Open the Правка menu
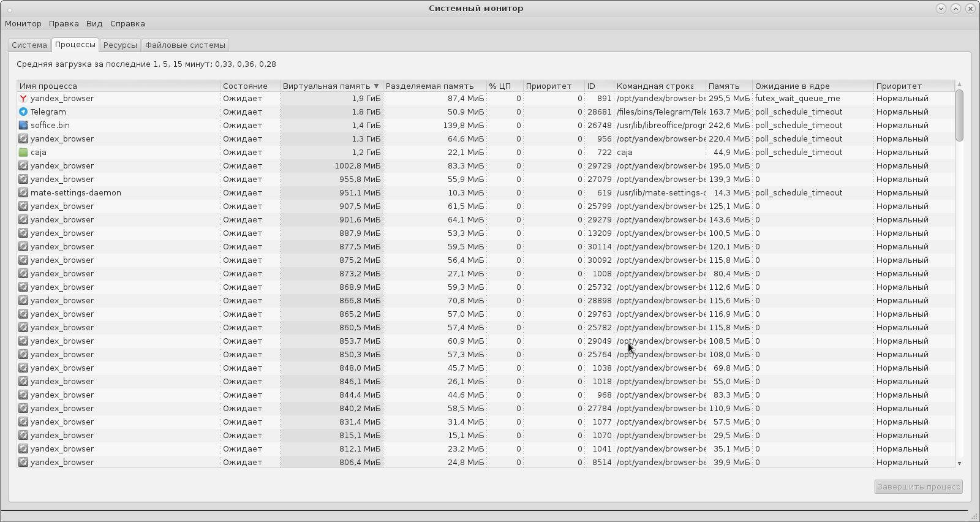This screenshot has width=980, height=522. tap(64, 24)
